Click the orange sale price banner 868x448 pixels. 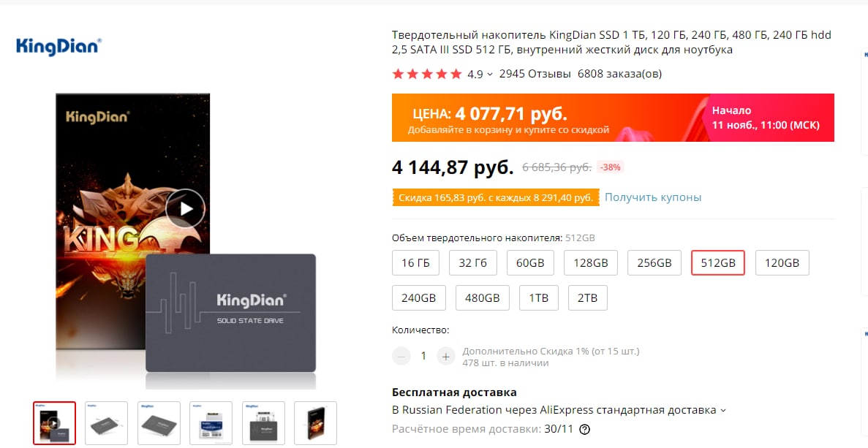coord(613,118)
